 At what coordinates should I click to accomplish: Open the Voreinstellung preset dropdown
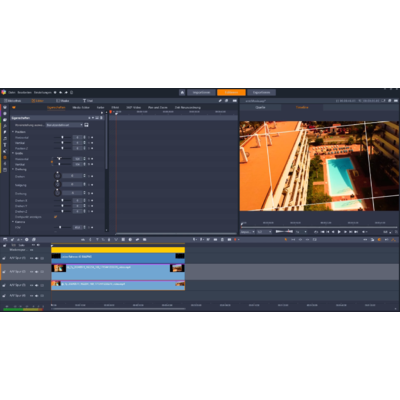64,125
